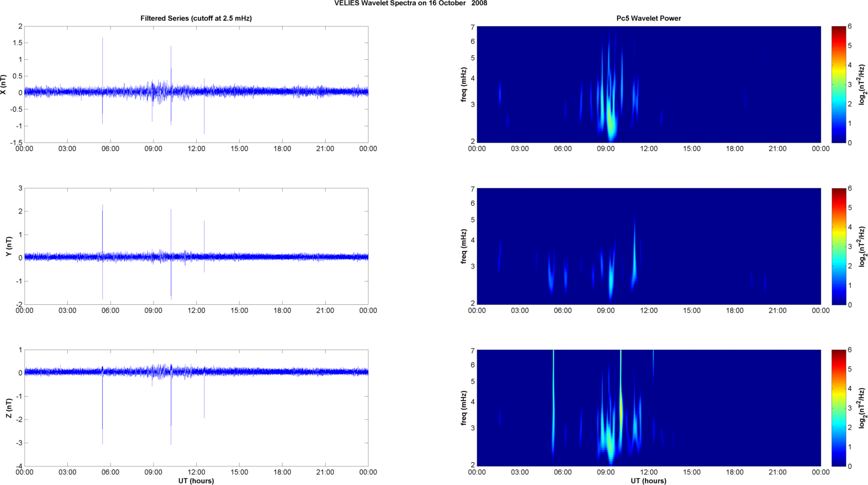Click the 'Filtered Series (cutoff at 2.5 mHz)' heading
Screen dimensions: 868x485
pyautogui.click(x=196, y=18)
